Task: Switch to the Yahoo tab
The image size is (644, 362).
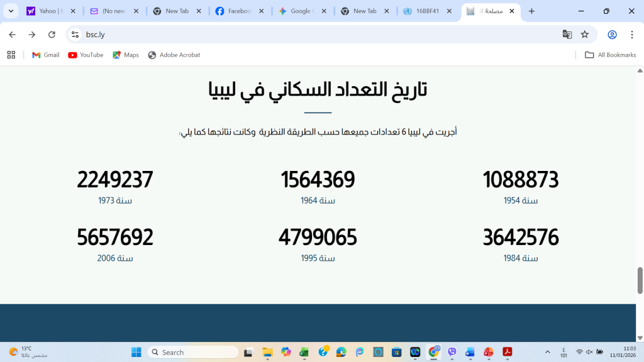Action: pos(49,11)
